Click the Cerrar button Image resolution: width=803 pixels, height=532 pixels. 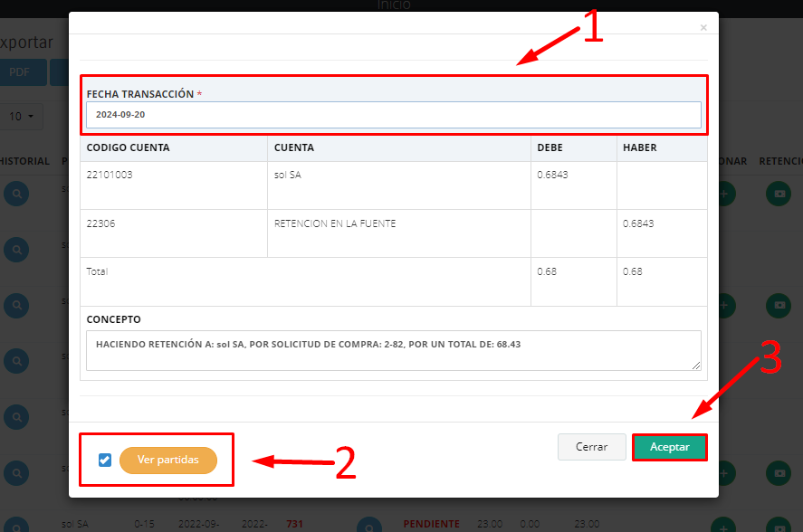click(591, 447)
